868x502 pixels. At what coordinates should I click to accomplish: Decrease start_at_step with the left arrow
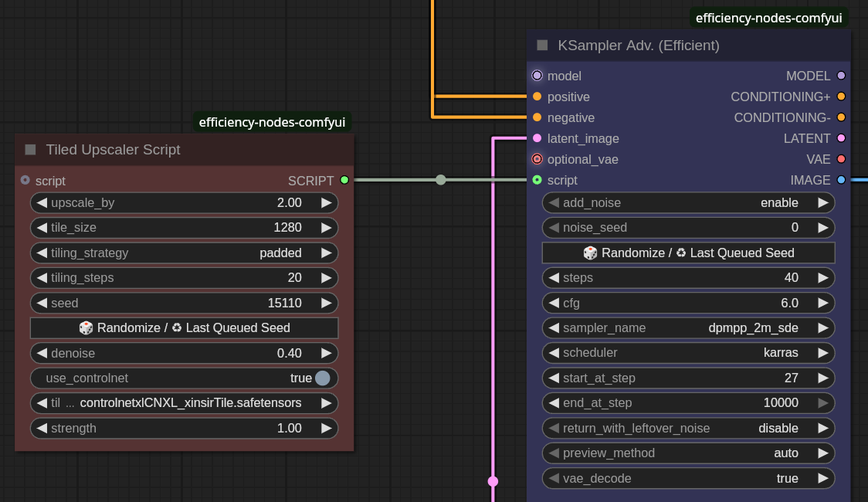(x=554, y=378)
